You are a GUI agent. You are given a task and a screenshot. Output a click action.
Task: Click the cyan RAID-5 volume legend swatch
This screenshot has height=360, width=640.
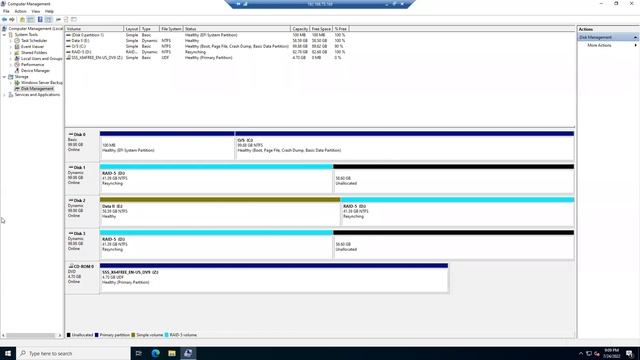tap(166, 335)
